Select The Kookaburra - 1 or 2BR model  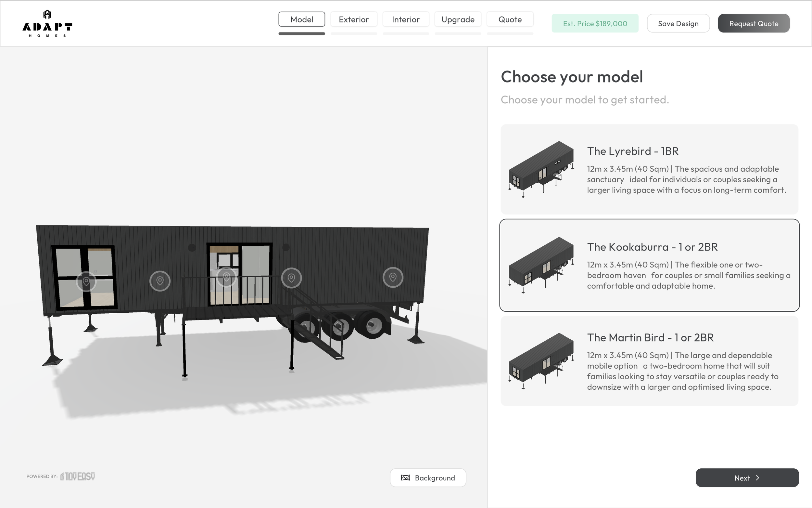tap(649, 265)
